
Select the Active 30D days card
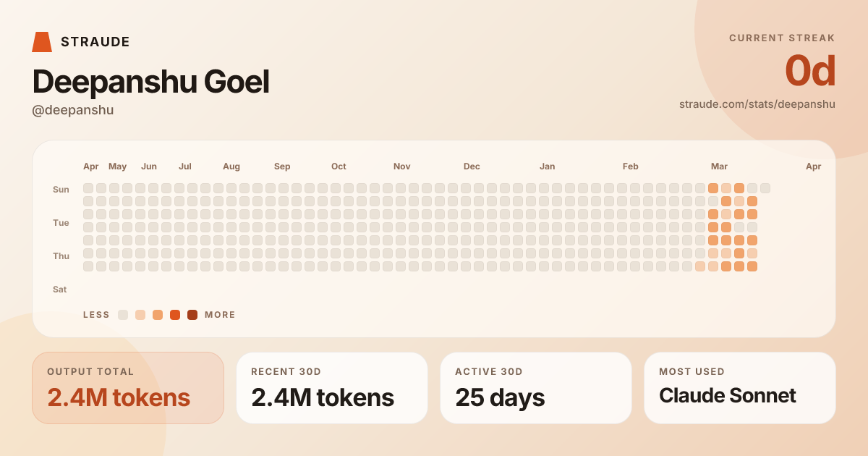pyautogui.click(x=536, y=388)
